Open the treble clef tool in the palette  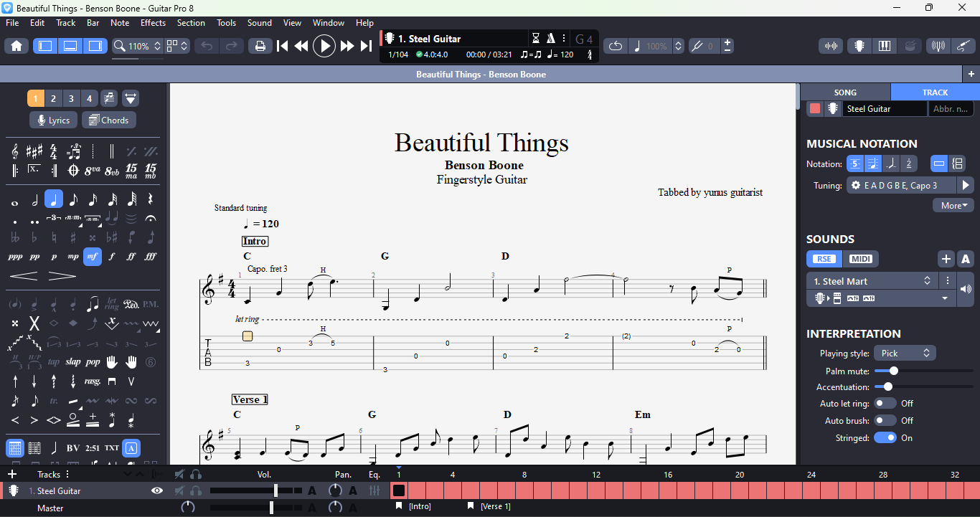pyautogui.click(x=15, y=151)
